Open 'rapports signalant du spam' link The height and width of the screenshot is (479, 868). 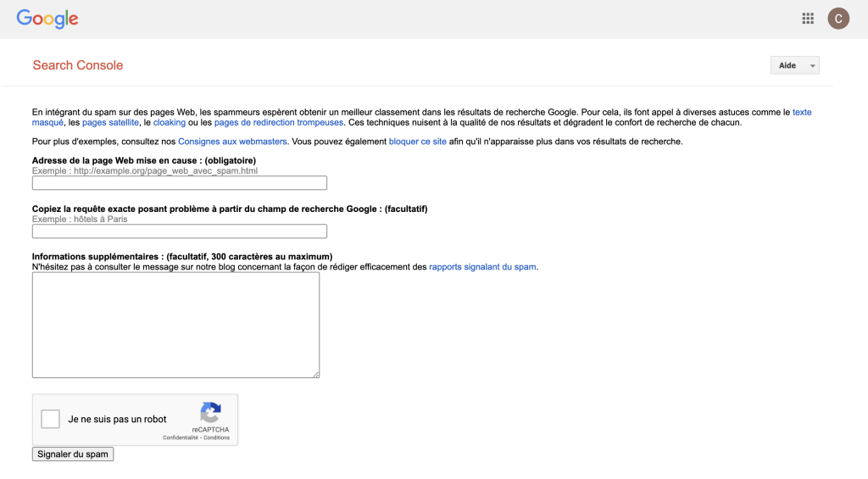click(482, 267)
